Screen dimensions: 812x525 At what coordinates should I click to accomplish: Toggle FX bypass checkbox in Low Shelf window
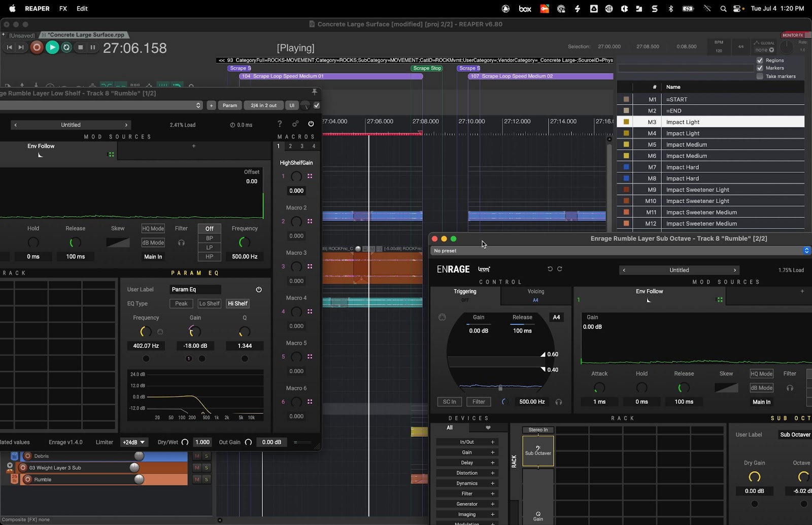point(317,105)
